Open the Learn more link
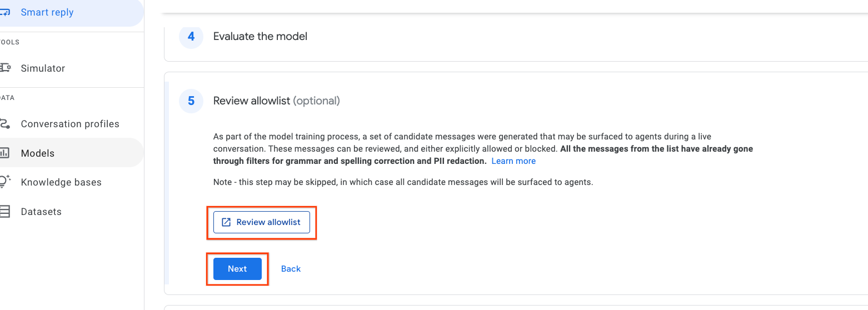 click(x=513, y=161)
